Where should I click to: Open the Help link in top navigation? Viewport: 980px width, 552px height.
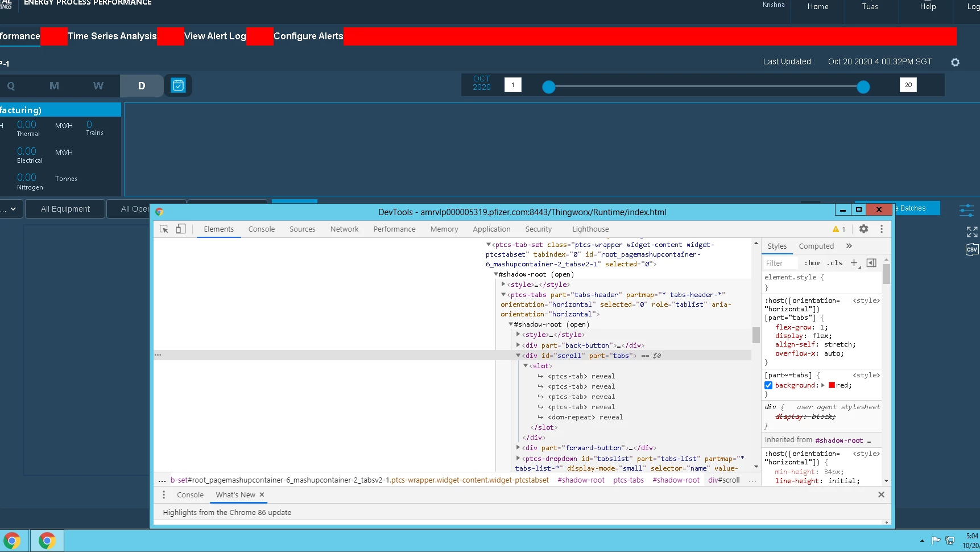(x=928, y=7)
